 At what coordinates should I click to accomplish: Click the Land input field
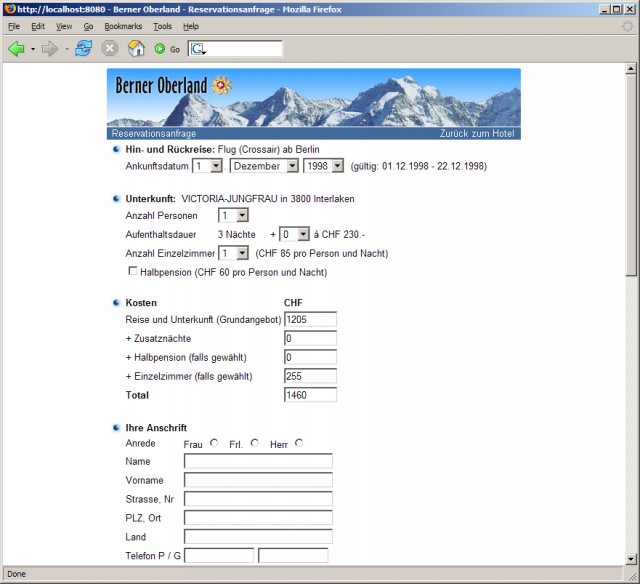click(258, 537)
